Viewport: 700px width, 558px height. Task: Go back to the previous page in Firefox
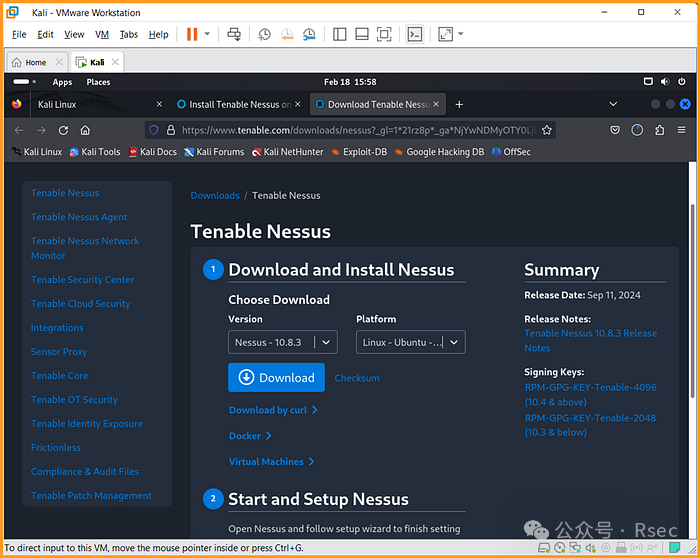tap(19, 130)
